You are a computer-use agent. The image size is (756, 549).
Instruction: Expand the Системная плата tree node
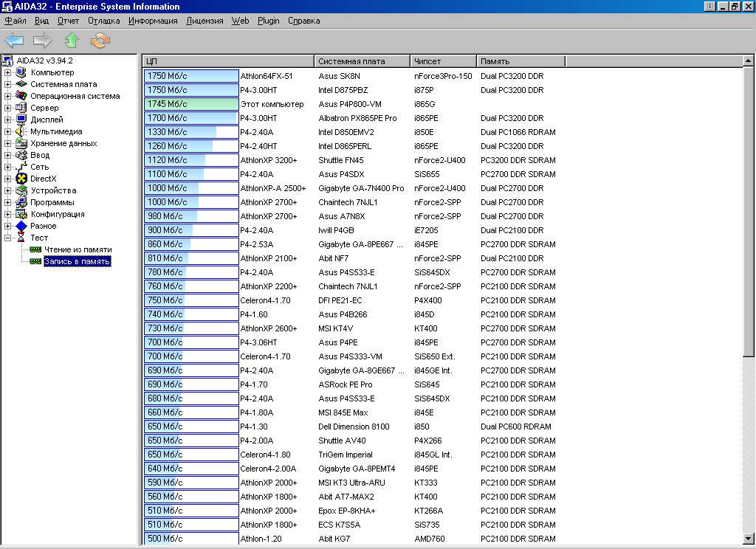tap(8, 84)
